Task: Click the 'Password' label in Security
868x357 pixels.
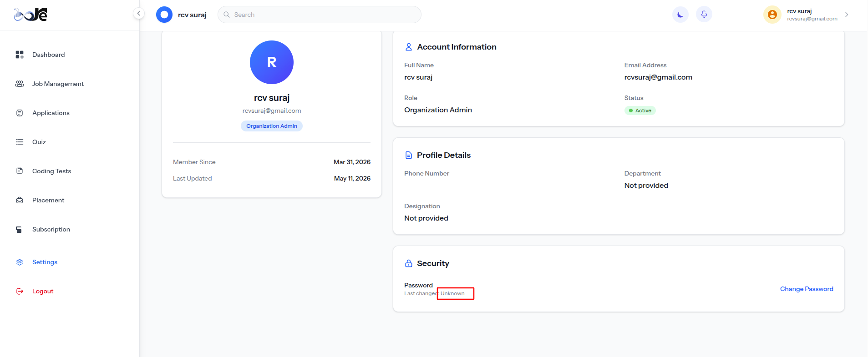Action: tap(418, 285)
